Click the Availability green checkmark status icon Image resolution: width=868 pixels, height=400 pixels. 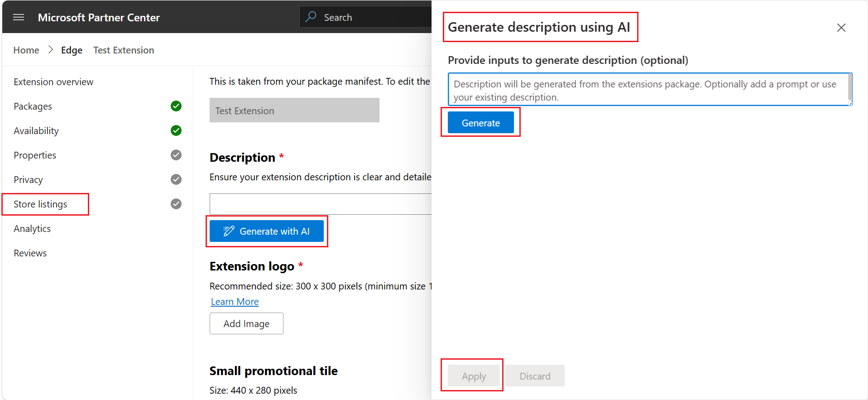[176, 130]
